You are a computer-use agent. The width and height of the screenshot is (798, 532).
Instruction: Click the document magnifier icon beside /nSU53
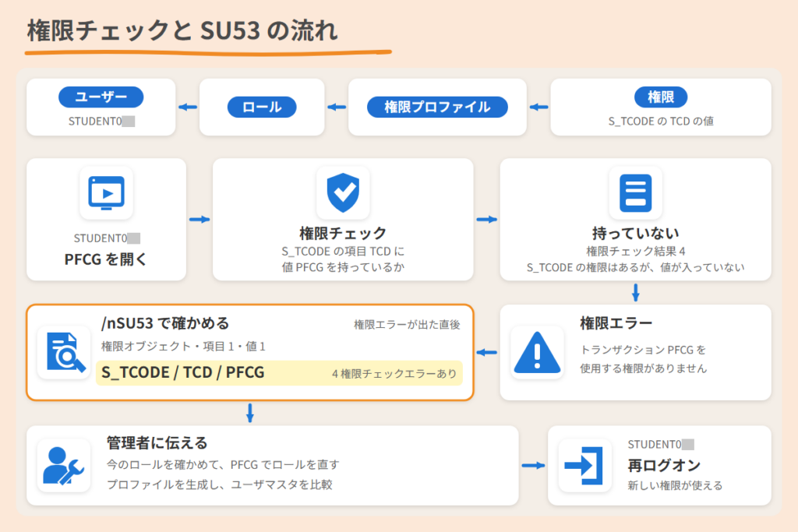[x=65, y=353]
